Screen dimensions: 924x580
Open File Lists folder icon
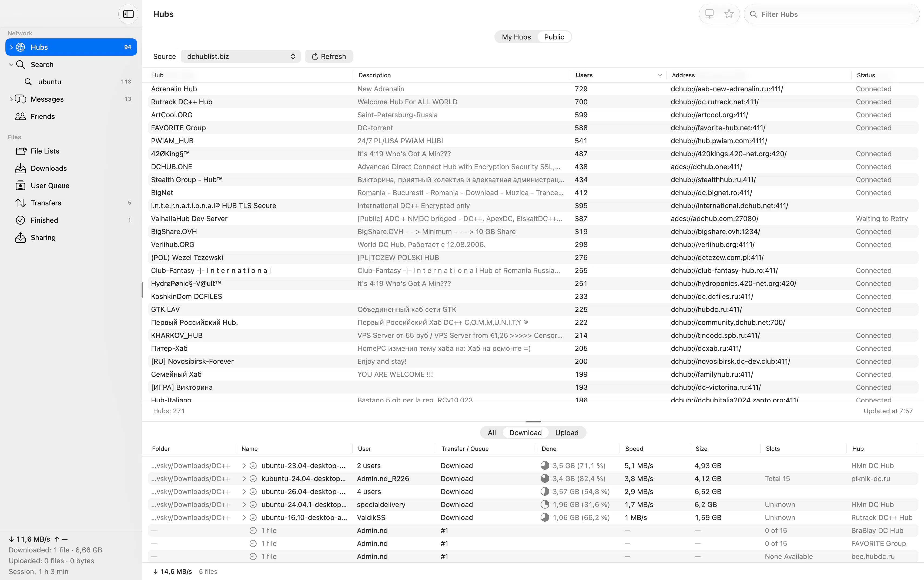click(21, 151)
